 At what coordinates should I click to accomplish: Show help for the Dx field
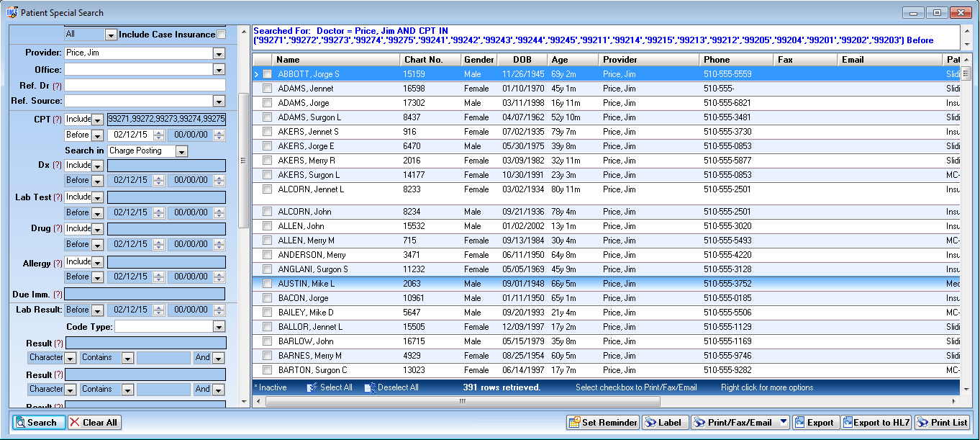(x=58, y=166)
